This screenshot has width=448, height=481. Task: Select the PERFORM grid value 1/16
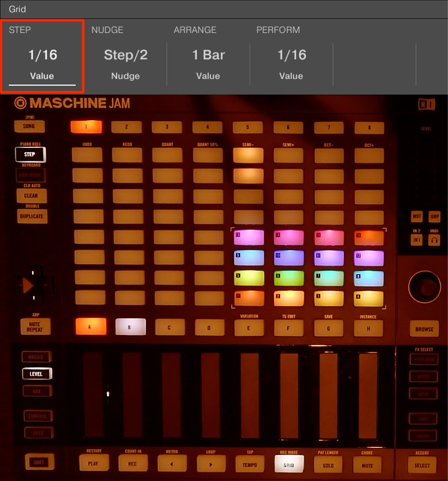pyautogui.click(x=292, y=55)
